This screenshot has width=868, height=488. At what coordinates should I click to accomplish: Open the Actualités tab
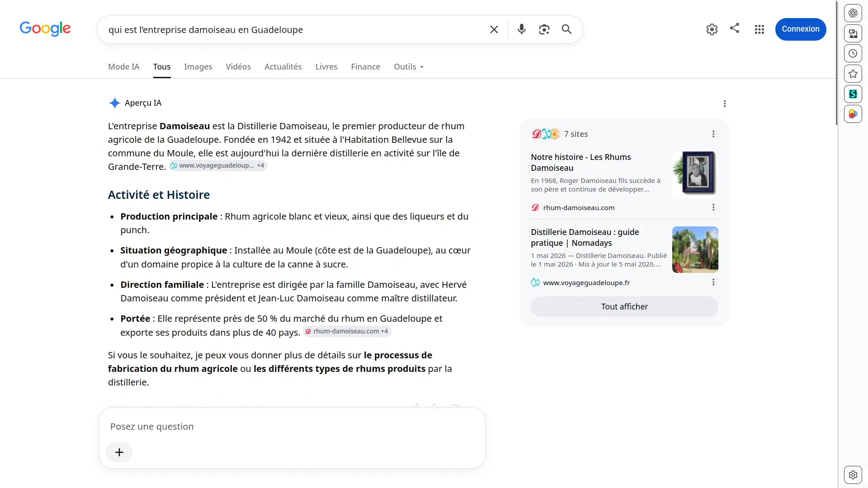point(283,67)
